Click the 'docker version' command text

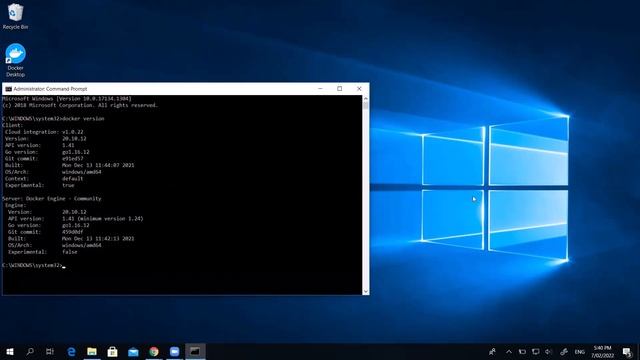tap(83, 119)
